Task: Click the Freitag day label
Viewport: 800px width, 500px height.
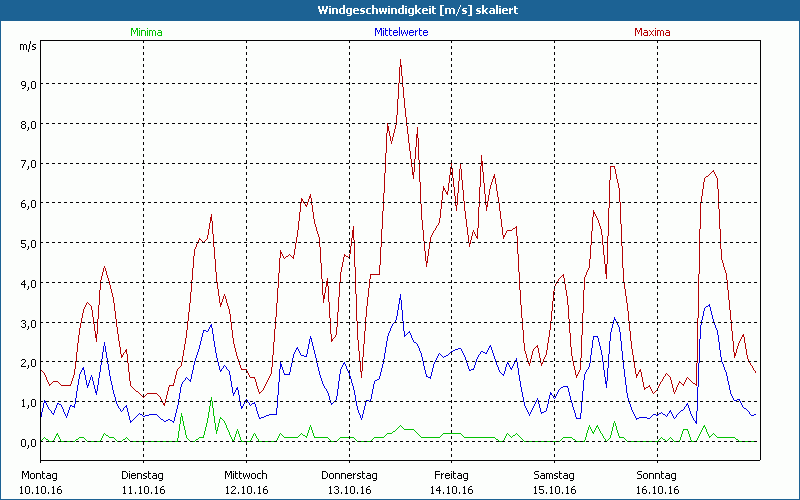Action: tap(452, 476)
